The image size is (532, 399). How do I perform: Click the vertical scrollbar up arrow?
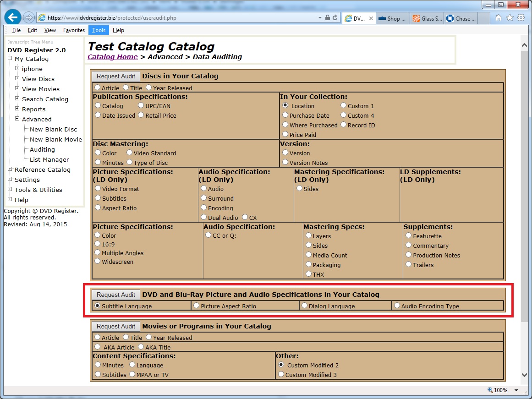click(524, 44)
